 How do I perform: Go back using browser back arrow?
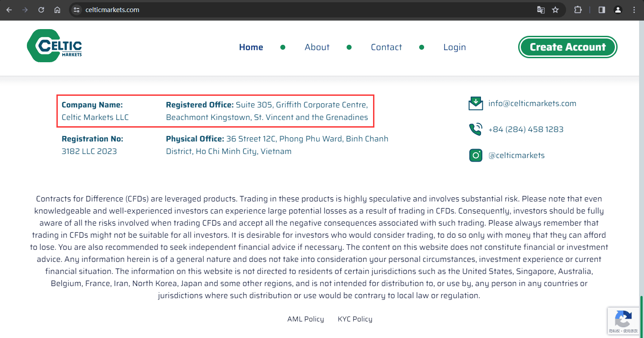coord(9,10)
